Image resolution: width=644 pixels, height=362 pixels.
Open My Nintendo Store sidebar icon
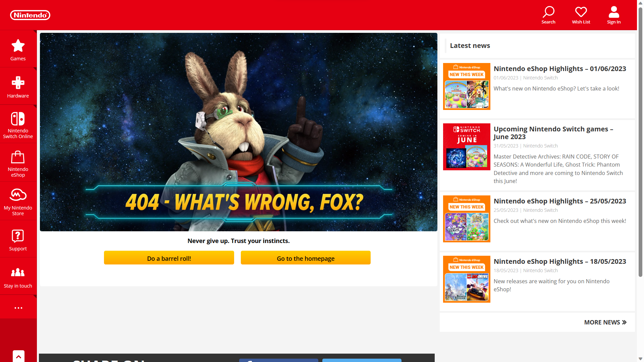coord(18,195)
